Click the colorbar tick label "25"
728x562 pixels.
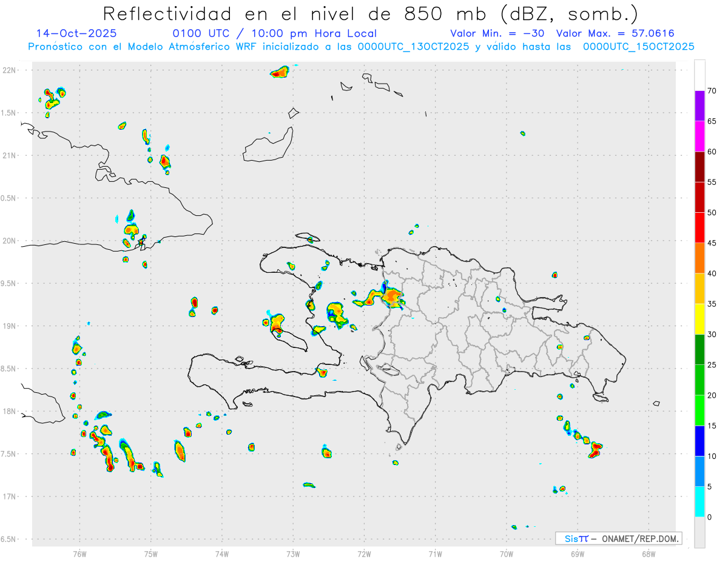coord(712,365)
